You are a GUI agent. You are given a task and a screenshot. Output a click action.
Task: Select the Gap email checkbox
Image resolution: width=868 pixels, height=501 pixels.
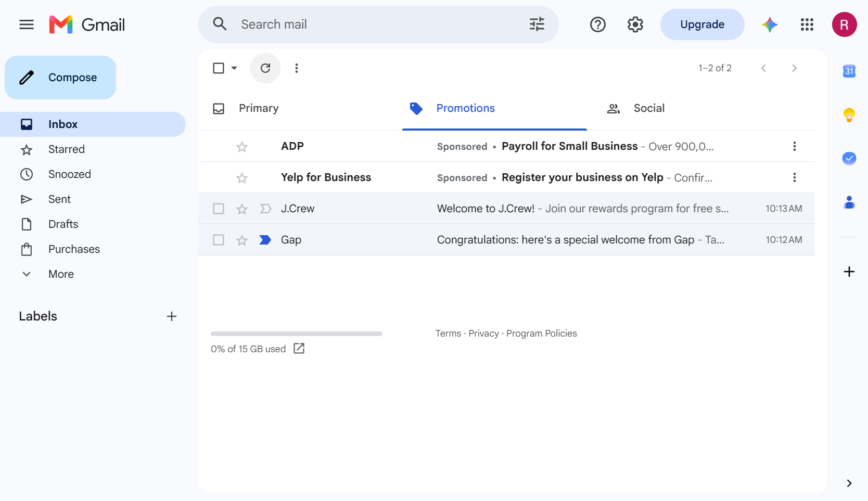tap(219, 240)
